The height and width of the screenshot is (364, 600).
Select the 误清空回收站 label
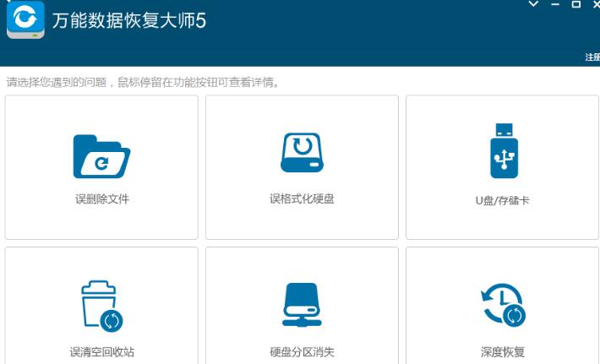[x=101, y=352]
